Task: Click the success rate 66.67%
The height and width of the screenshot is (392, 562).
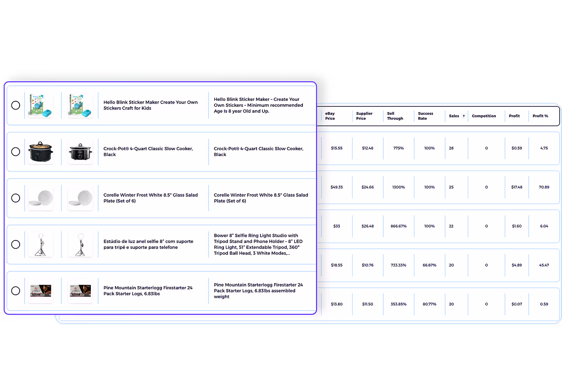Action: (x=429, y=265)
